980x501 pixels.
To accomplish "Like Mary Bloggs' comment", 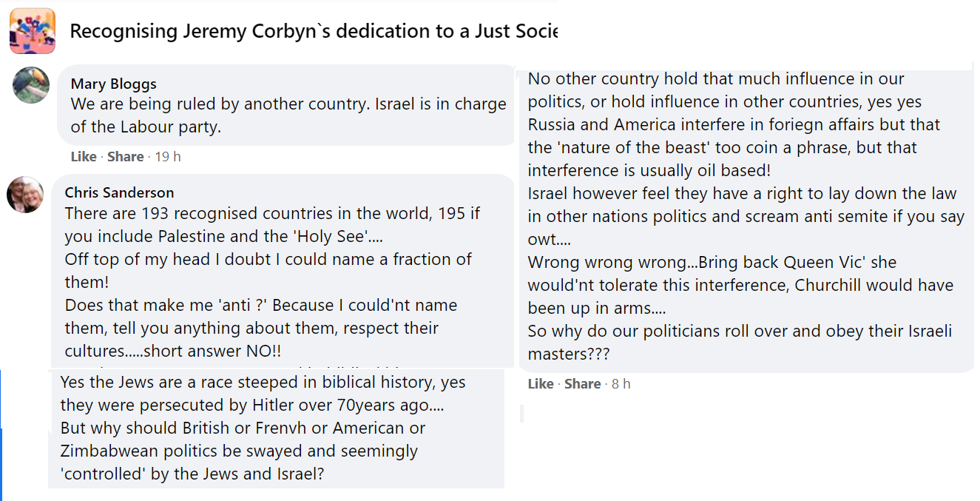I will [84, 156].
